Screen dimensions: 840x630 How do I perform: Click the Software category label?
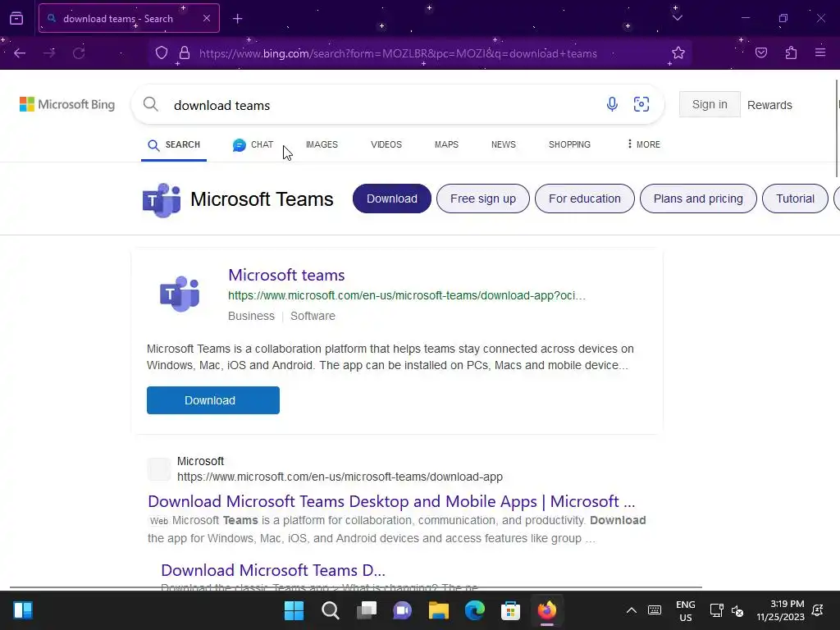[313, 316]
